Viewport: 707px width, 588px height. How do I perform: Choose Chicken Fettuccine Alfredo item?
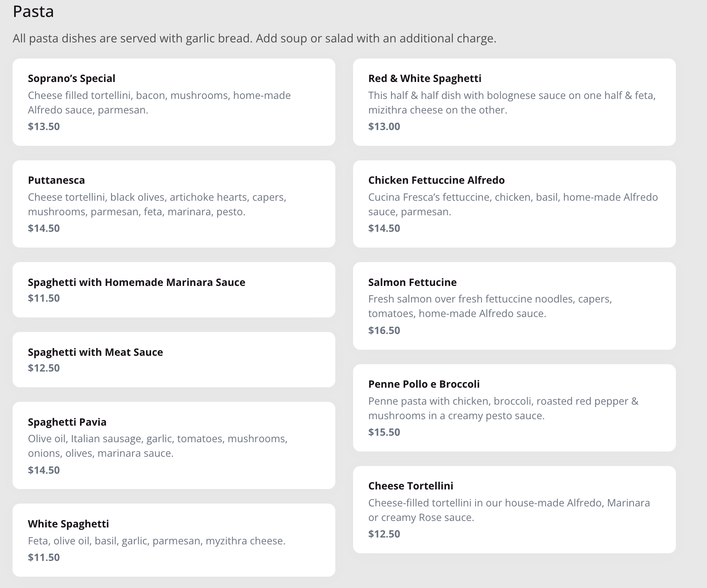514,204
